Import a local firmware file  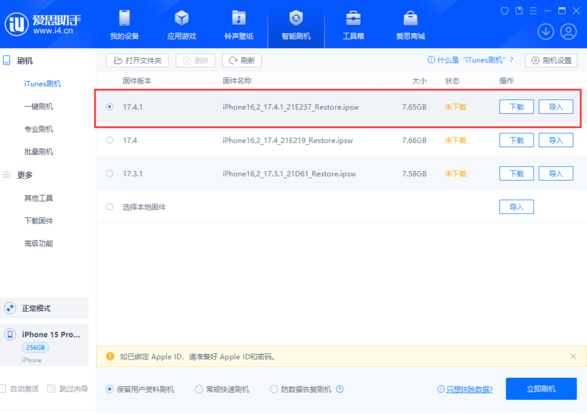pyautogui.click(x=516, y=207)
